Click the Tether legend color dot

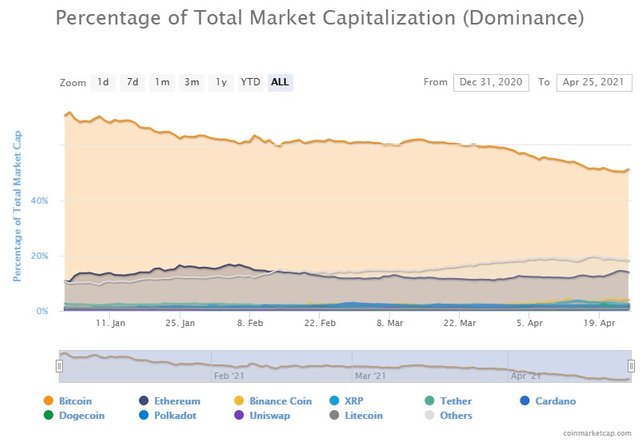(x=429, y=400)
